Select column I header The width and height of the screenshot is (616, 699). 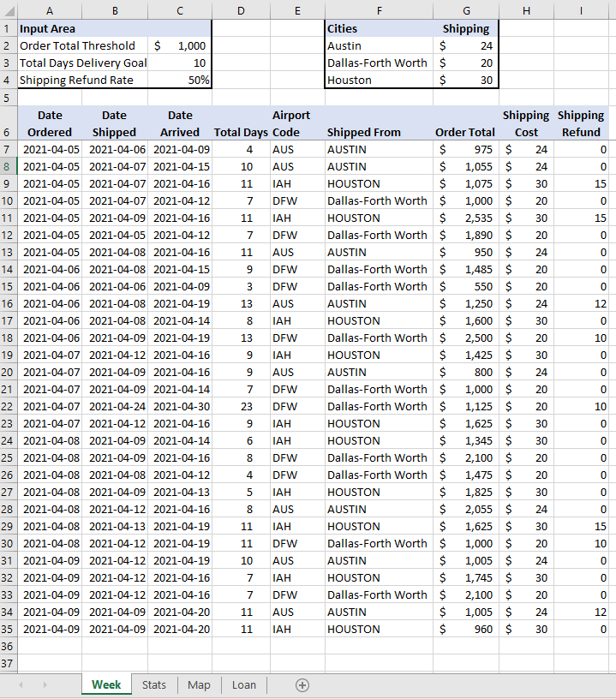click(x=581, y=10)
